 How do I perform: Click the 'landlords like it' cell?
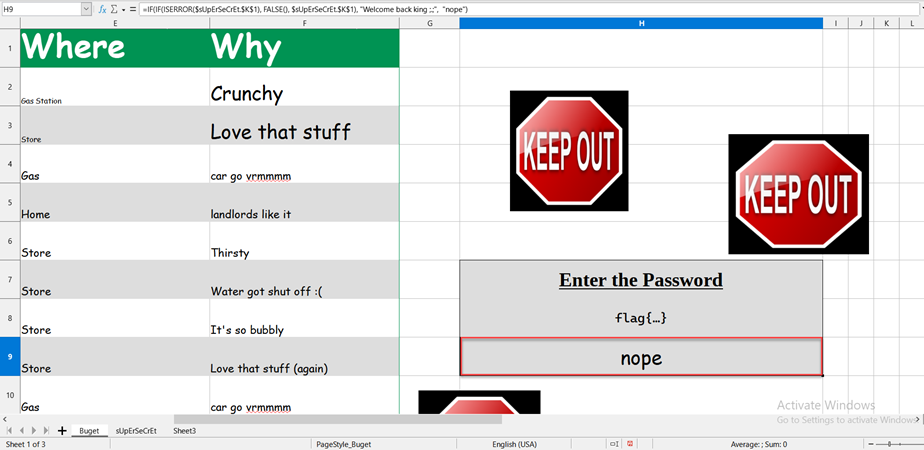(x=305, y=202)
